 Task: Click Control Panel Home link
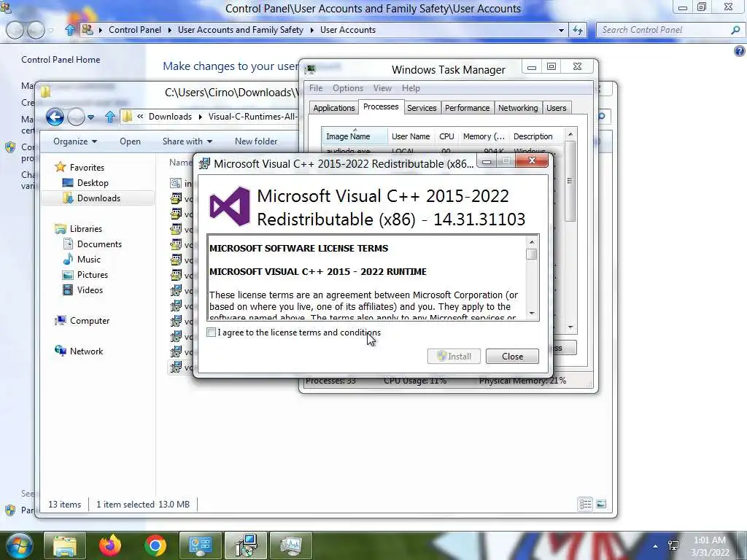point(61,60)
